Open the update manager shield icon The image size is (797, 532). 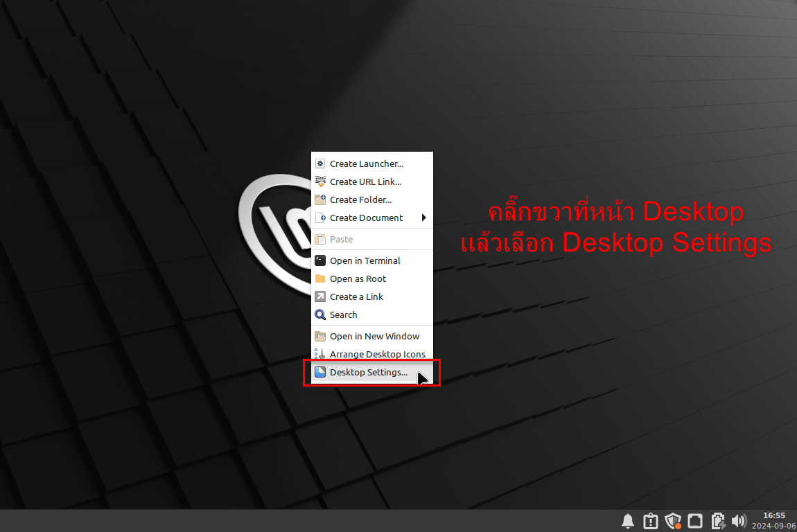[673, 521]
